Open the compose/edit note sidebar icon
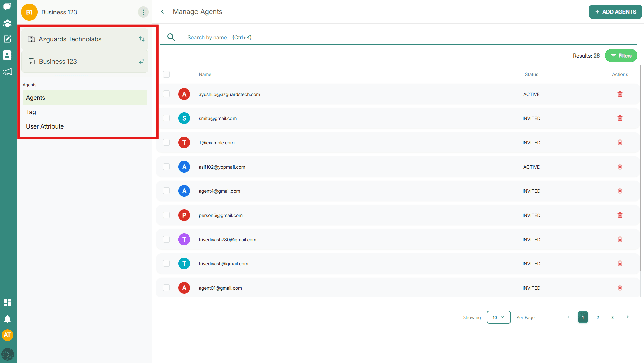Screen dimensions: 644x363 tap(7, 39)
